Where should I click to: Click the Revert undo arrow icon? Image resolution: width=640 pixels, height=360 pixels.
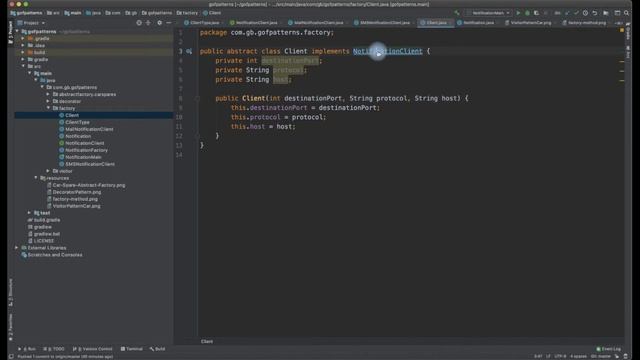click(x=595, y=13)
